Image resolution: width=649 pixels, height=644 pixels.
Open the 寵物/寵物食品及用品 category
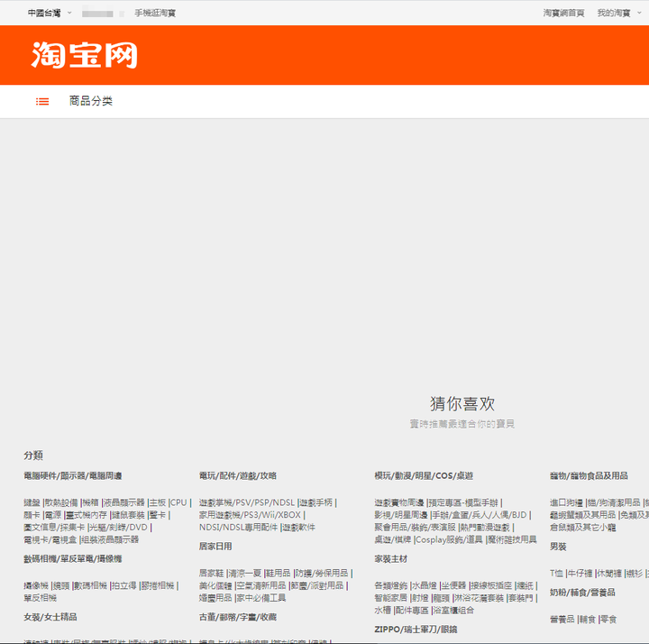[589, 476]
